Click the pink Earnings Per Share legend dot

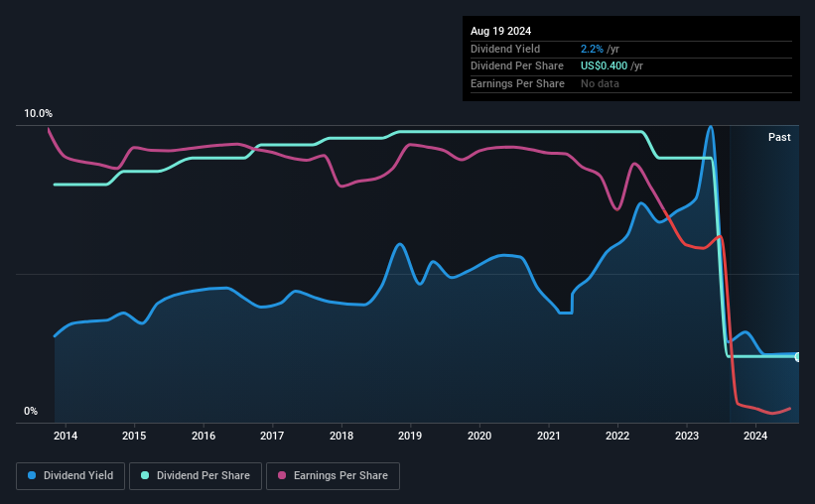[282, 475]
